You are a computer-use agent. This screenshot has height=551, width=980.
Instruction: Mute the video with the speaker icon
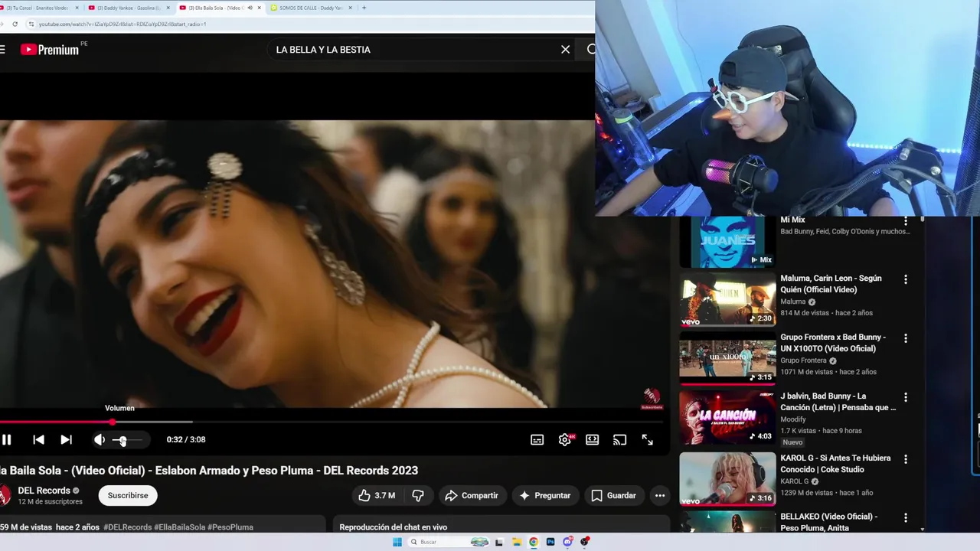(x=99, y=439)
